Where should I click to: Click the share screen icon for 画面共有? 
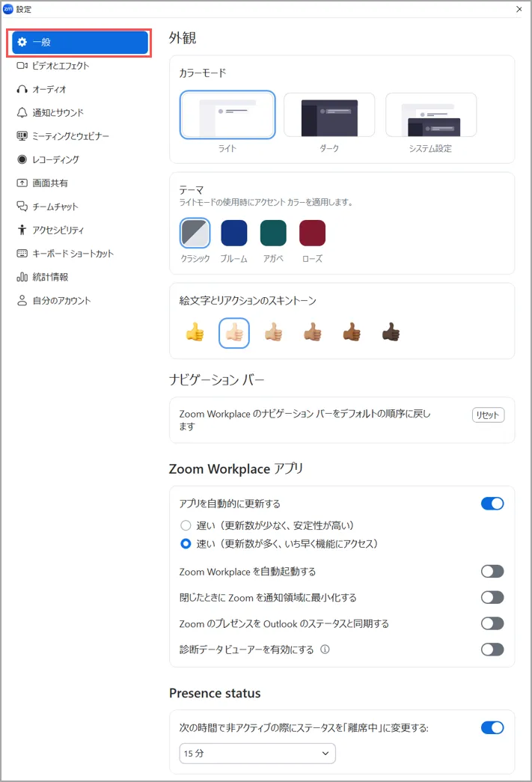[x=22, y=183]
